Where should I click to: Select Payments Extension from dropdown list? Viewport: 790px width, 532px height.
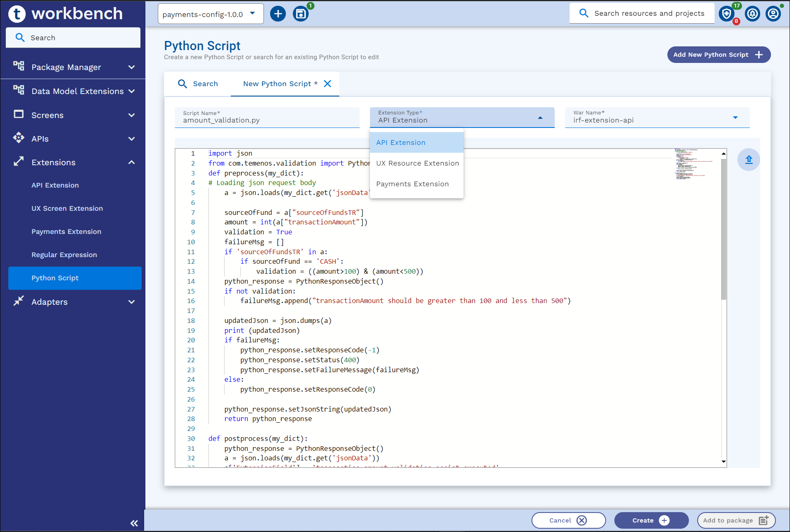pyautogui.click(x=412, y=184)
